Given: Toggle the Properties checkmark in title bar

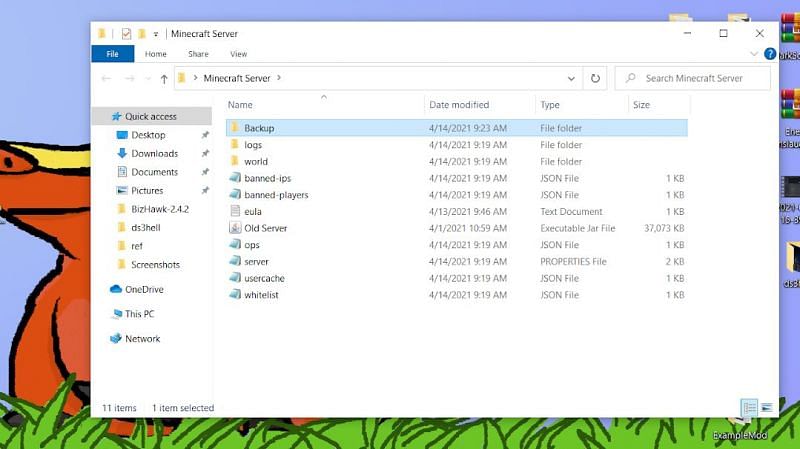Looking at the screenshot, I should pyautogui.click(x=126, y=34).
